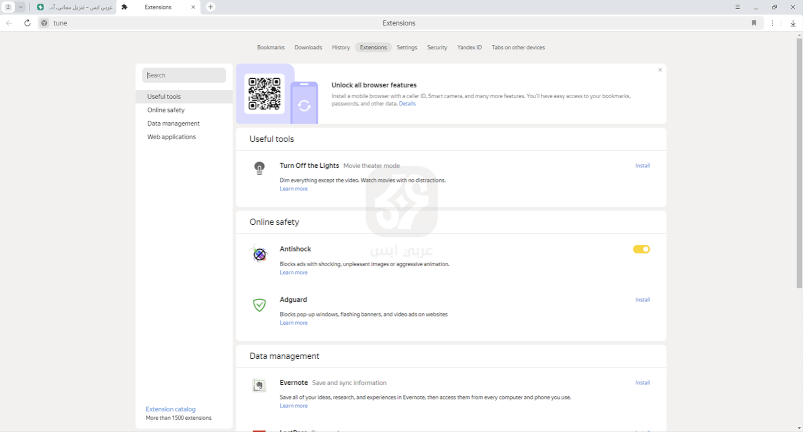Click Learn more under Turn Off the Lights

click(x=293, y=189)
